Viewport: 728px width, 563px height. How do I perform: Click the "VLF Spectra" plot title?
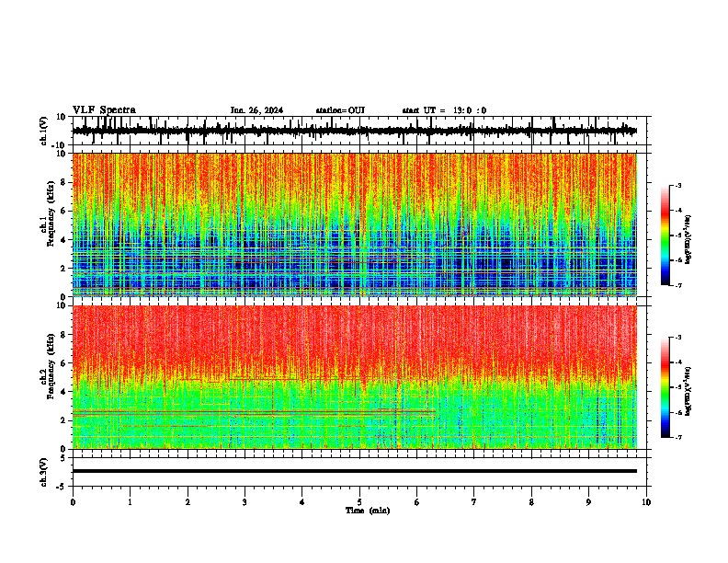click(104, 110)
